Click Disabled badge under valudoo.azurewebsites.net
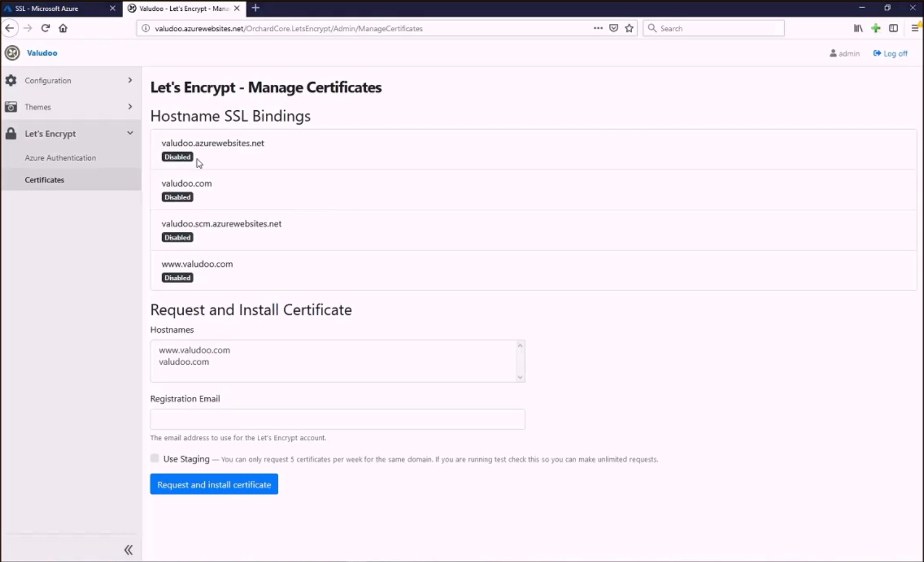Screen dimensions: 924x562 (x=177, y=157)
